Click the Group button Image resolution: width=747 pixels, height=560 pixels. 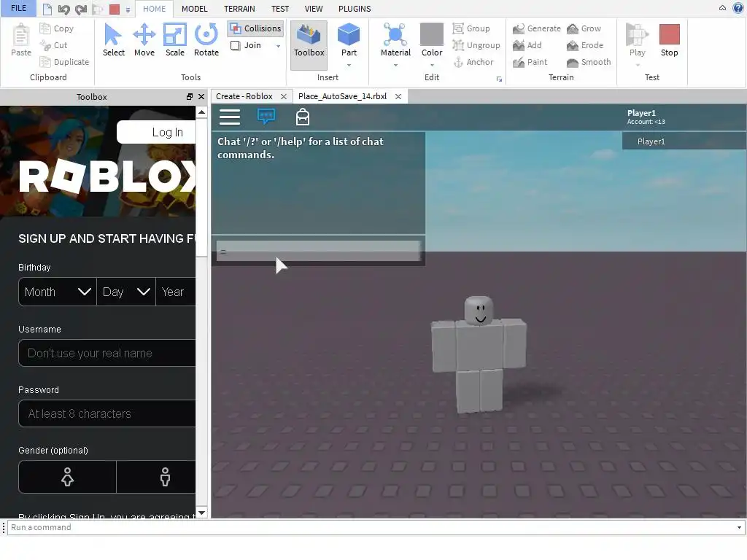coord(471,28)
